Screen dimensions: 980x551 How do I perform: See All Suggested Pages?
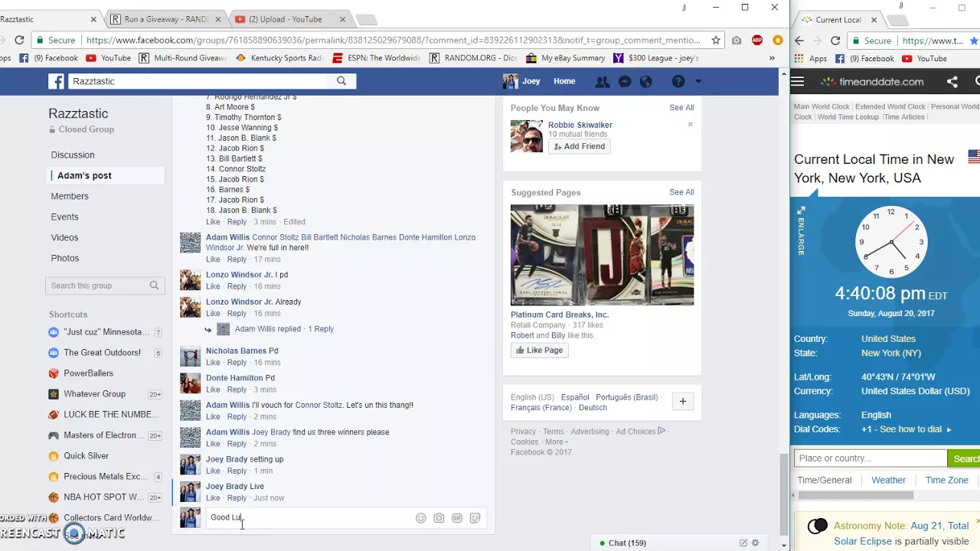pyautogui.click(x=681, y=192)
